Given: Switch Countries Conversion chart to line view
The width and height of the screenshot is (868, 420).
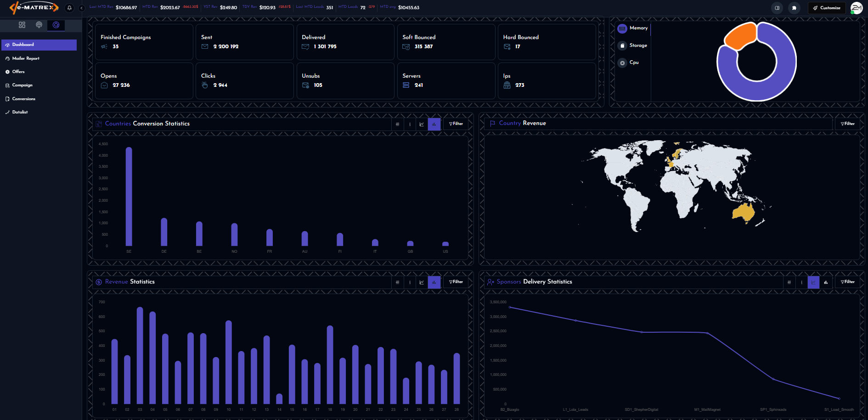Looking at the screenshot, I should click(x=422, y=124).
